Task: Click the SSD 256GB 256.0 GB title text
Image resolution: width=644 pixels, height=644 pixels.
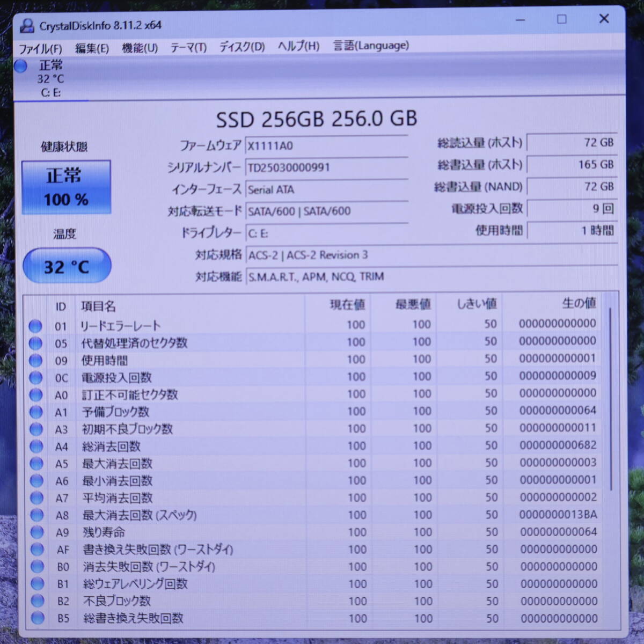Action: point(317,119)
